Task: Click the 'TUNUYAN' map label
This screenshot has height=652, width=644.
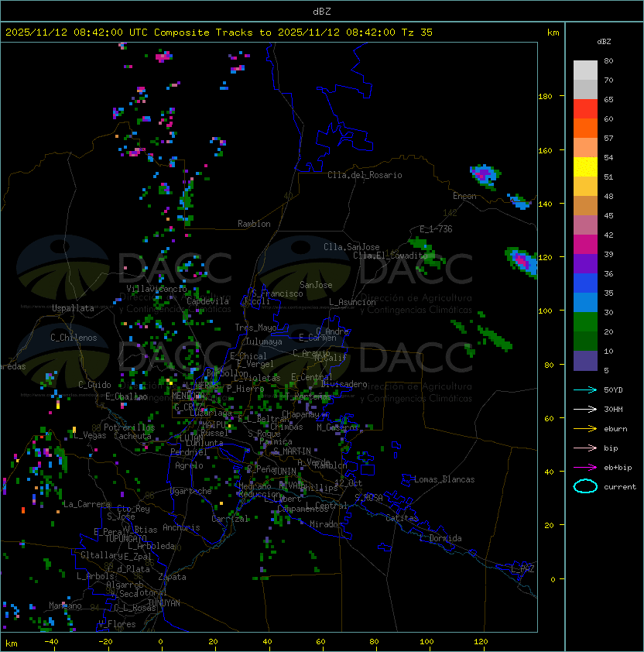Action: tap(164, 603)
